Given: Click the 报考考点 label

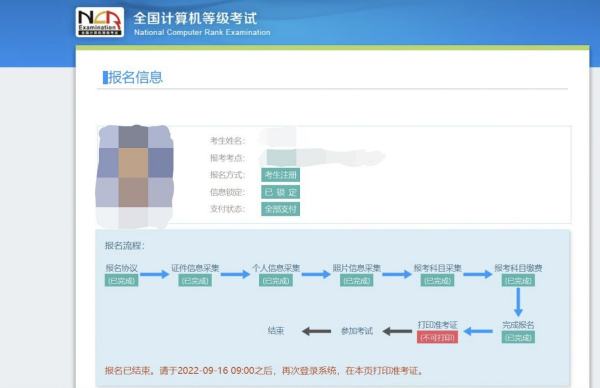Looking at the screenshot, I should (x=228, y=158).
